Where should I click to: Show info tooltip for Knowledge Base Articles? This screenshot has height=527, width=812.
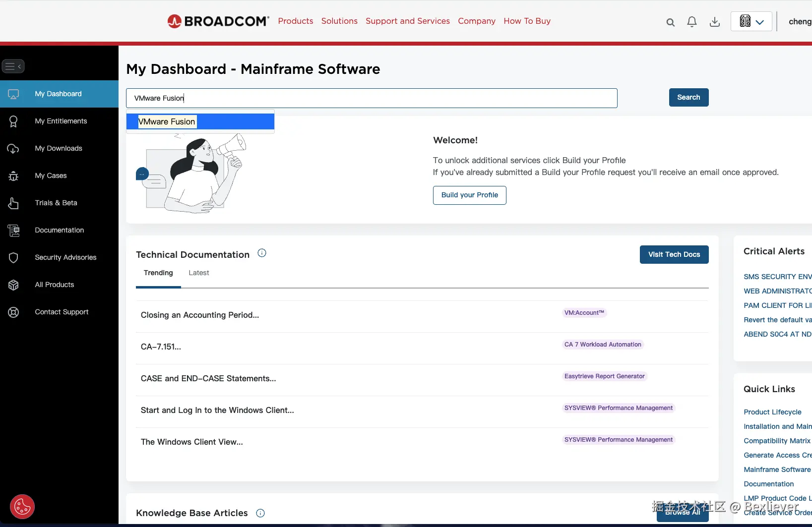[260, 513]
